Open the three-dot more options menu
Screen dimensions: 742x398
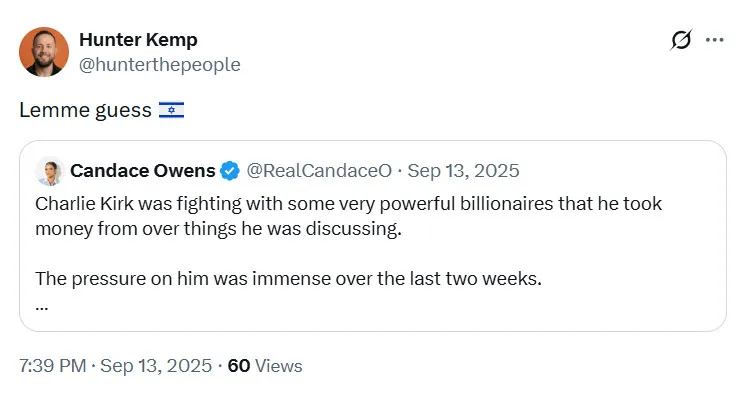(714, 40)
